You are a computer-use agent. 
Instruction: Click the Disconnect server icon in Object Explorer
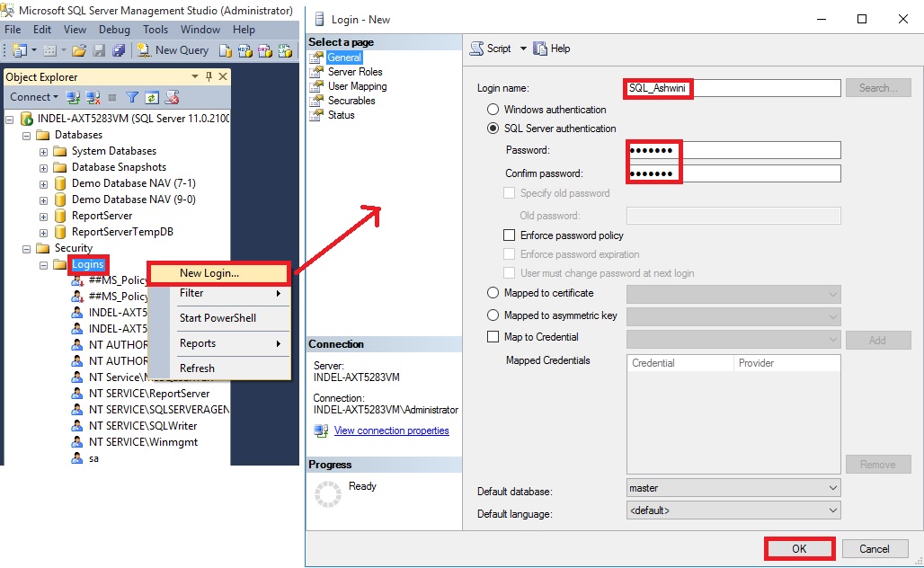pos(91,97)
